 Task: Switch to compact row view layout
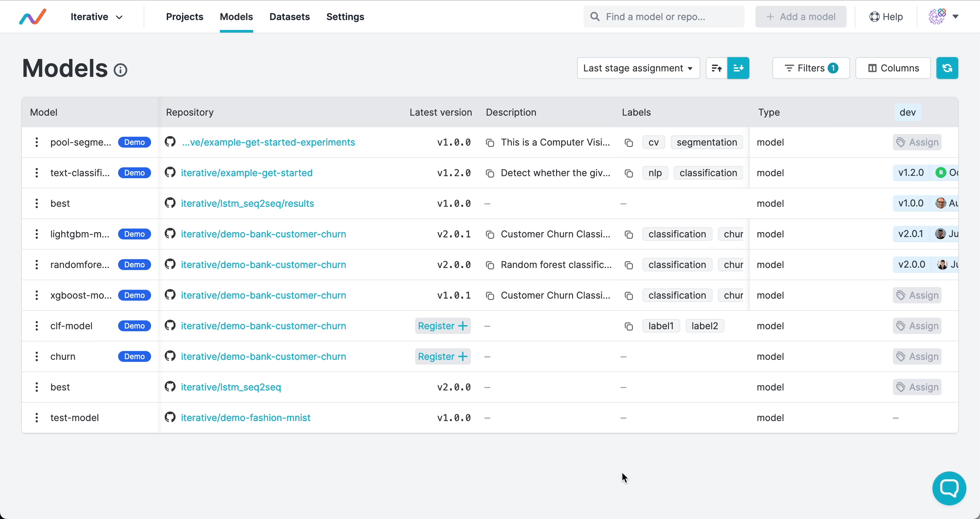click(x=716, y=68)
